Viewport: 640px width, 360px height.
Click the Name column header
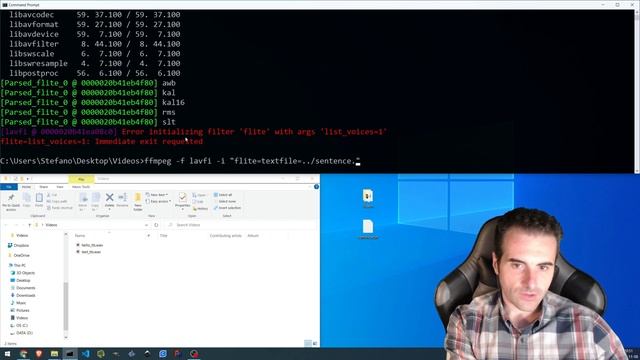pos(80,236)
